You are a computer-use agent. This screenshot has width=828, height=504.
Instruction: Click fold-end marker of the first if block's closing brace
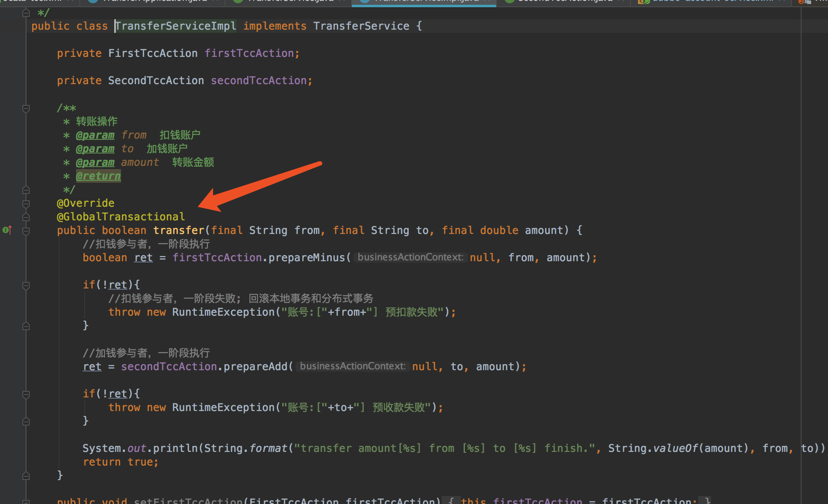click(x=26, y=326)
